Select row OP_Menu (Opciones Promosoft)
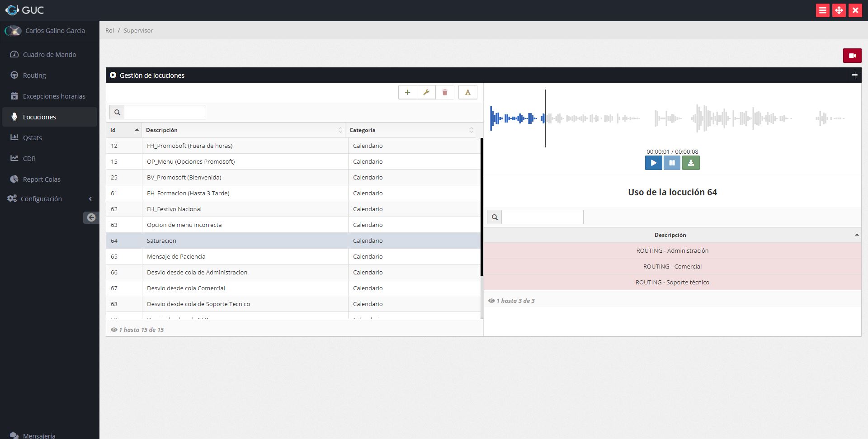The height and width of the screenshot is (439, 868). [293, 161]
